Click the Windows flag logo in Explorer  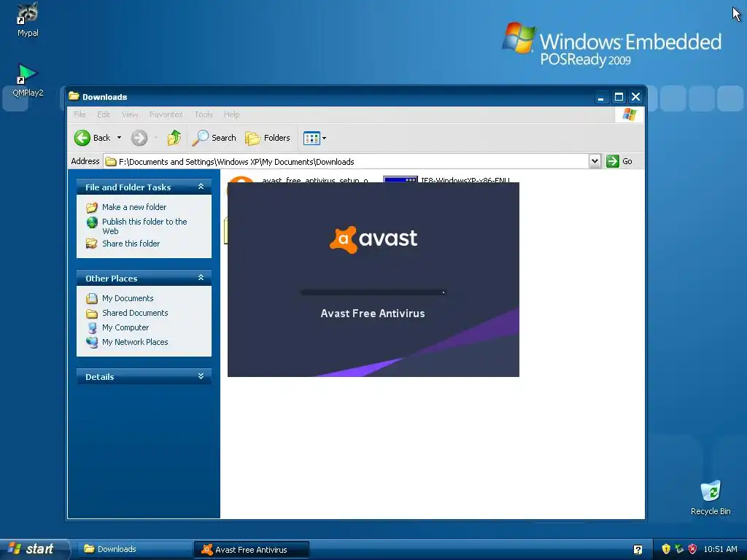click(630, 114)
